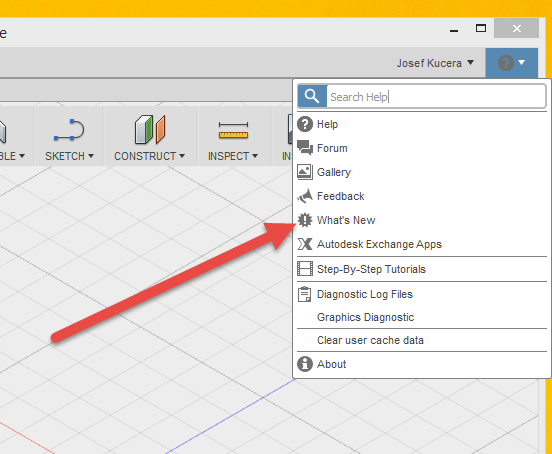Click the About info icon
Screen dimensions: 552x454
tap(305, 364)
